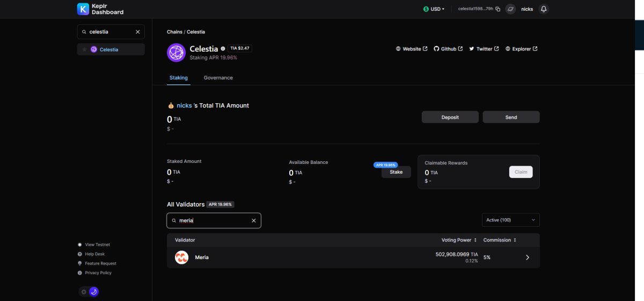644x301 pixels.
Task: Click the 502,908.0969 TIA voting power value
Action: [x=457, y=254]
